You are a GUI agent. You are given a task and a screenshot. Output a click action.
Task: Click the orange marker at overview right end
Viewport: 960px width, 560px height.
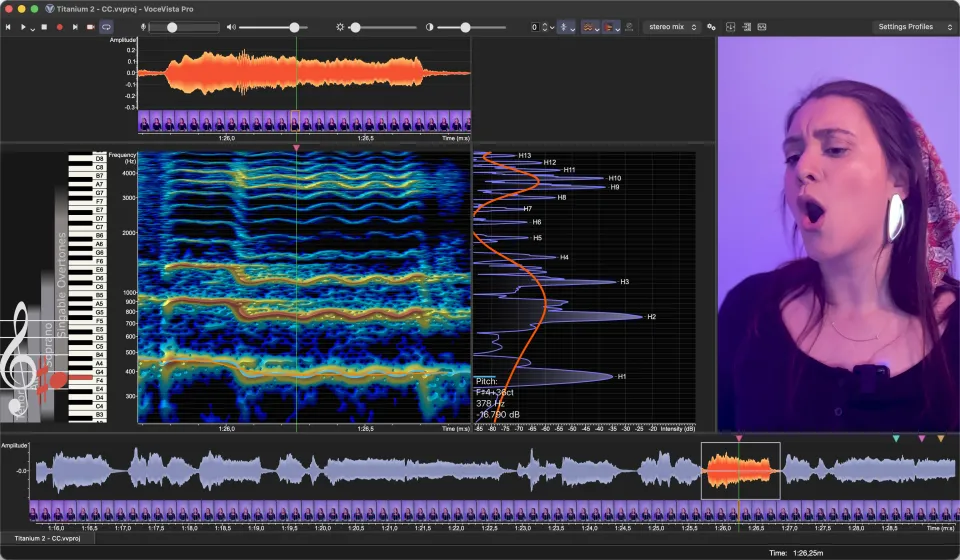941,438
